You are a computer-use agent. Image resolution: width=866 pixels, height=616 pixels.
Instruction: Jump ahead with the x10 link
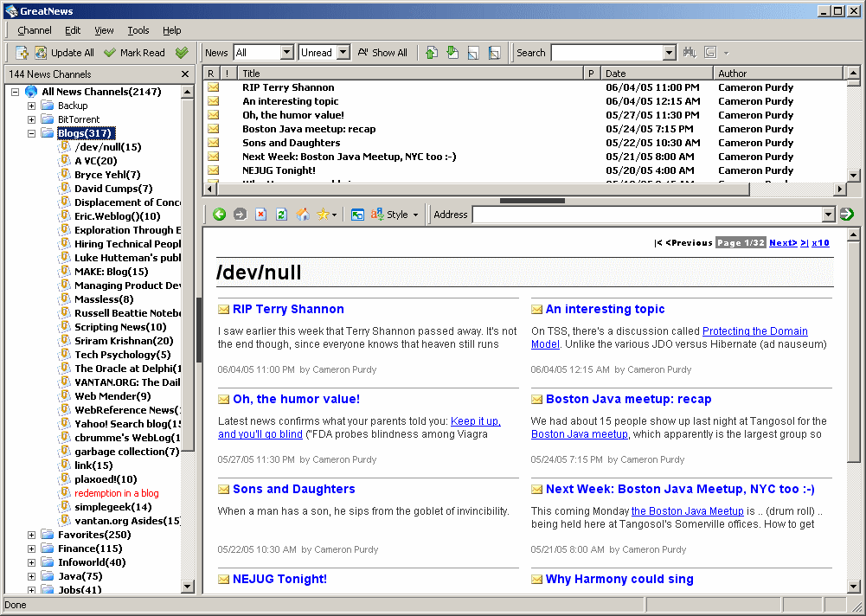820,242
